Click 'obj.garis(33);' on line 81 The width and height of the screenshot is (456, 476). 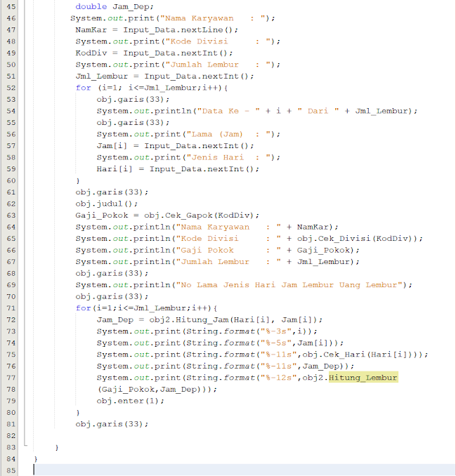point(112,424)
